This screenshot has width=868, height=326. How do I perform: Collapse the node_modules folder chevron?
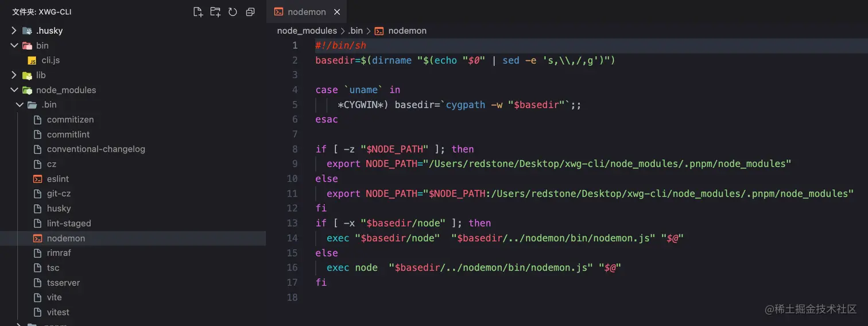point(14,90)
